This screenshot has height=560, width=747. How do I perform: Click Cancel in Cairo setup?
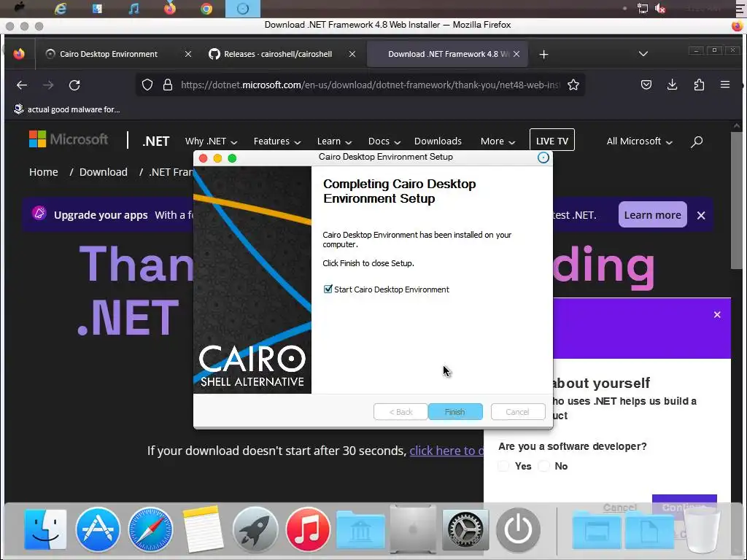[517, 412]
